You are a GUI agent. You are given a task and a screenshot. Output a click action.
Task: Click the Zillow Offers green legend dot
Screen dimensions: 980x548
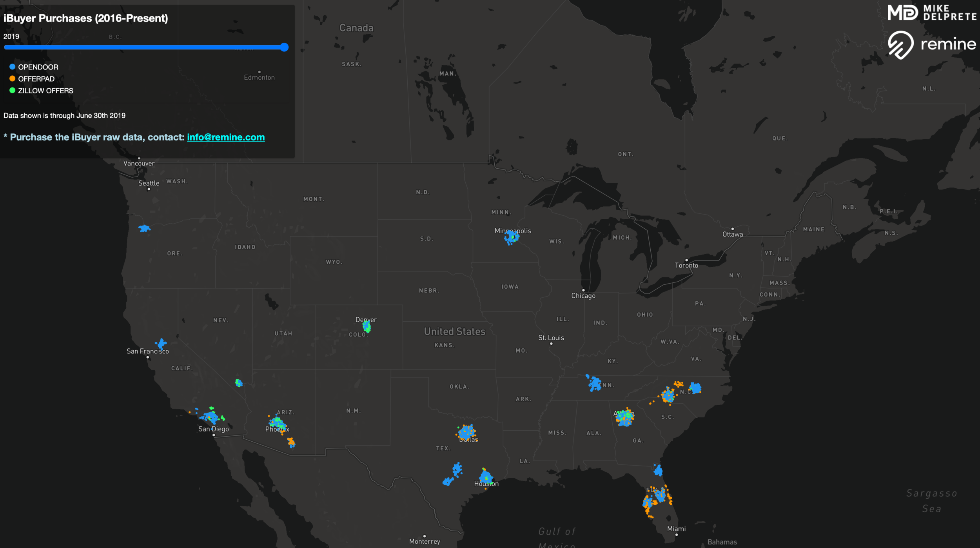[13, 91]
